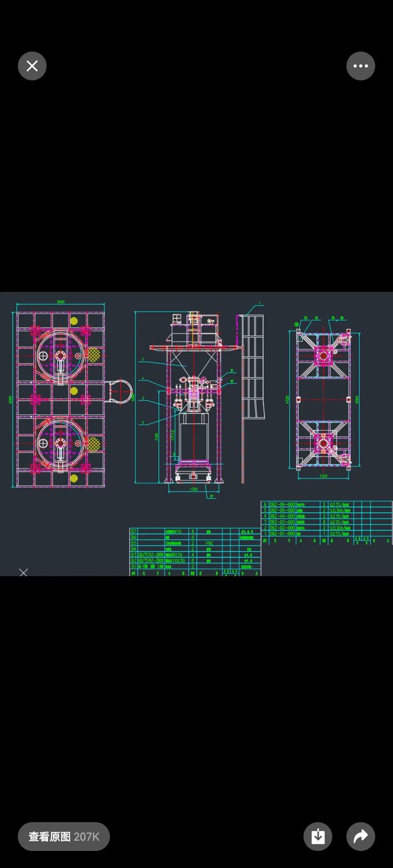Open the three-dot more options menu
Image resolution: width=393 pixels, height=868 pixels.
point(361,66)
